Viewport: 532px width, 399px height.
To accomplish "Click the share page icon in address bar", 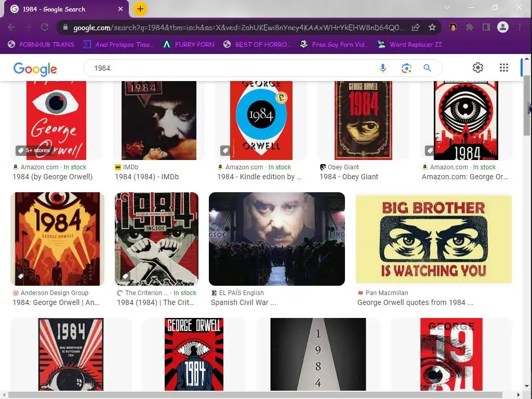I will [416, 27].
